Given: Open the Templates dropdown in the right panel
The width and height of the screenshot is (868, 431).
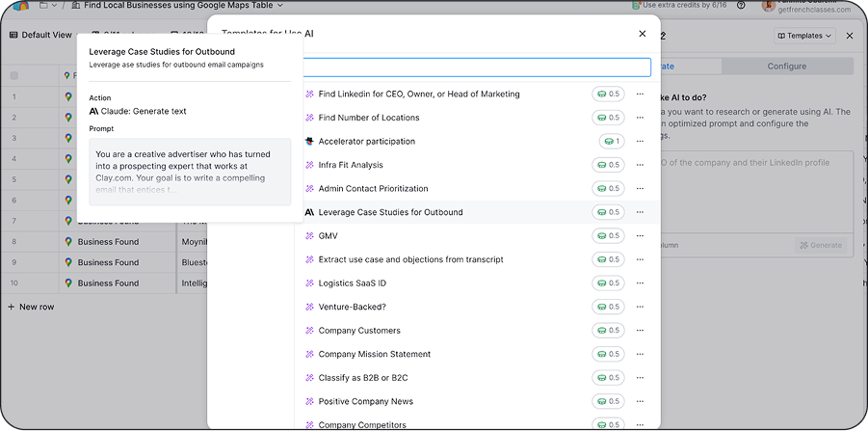Looking at the screenshot, I should (804, 36).
